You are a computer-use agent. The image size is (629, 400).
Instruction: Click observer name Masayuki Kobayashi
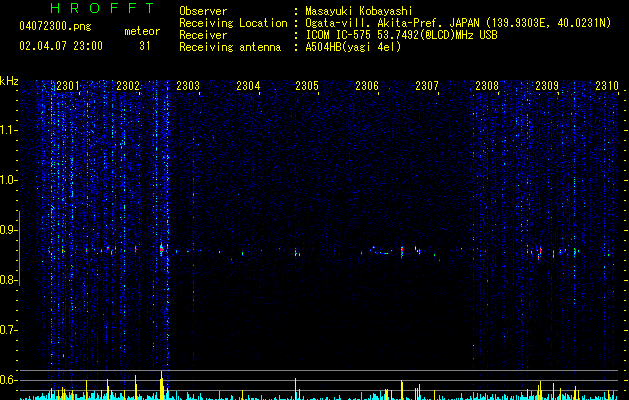click(359, 11)
